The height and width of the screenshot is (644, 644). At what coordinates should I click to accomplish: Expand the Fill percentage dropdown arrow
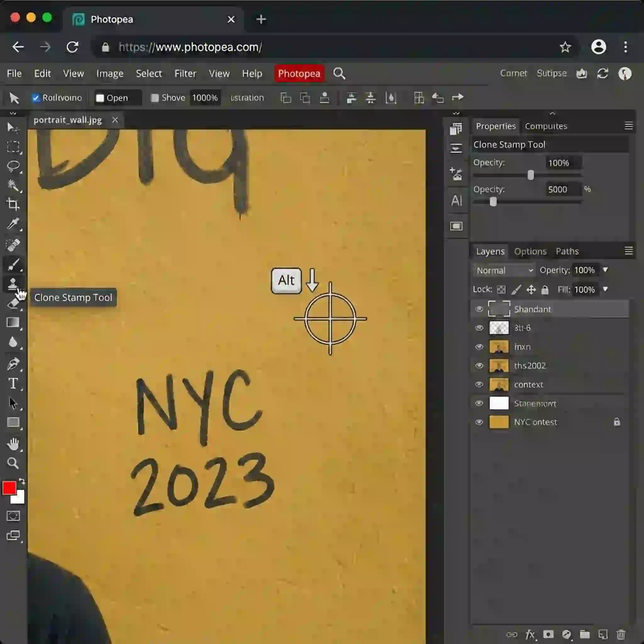[x=605, y=289]
